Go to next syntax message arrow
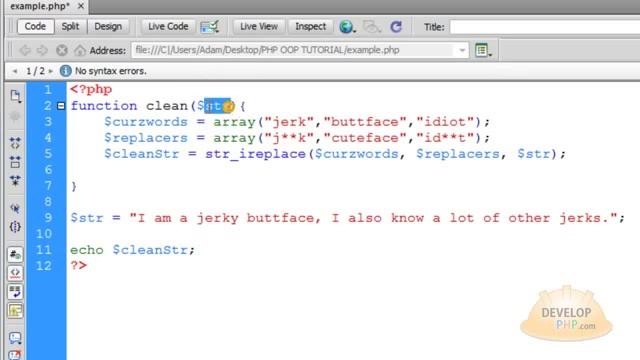 [51, 71]
